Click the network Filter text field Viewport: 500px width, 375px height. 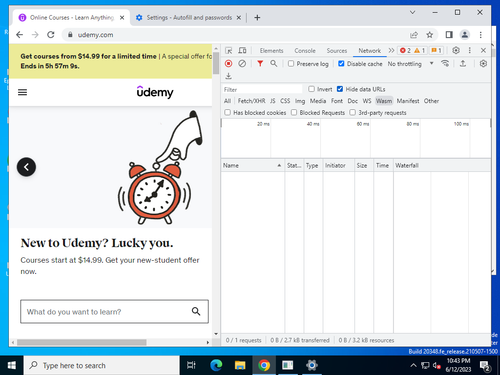coord(262,89)
